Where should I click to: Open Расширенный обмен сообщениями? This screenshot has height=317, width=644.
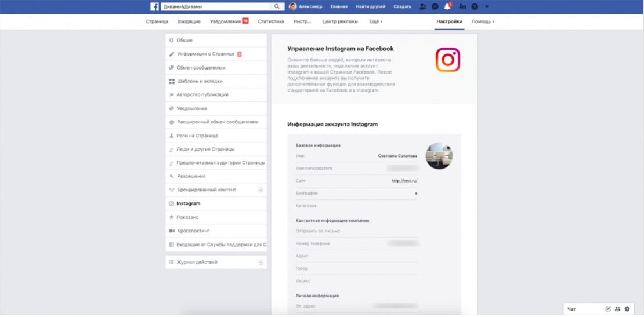click(216, 122)
